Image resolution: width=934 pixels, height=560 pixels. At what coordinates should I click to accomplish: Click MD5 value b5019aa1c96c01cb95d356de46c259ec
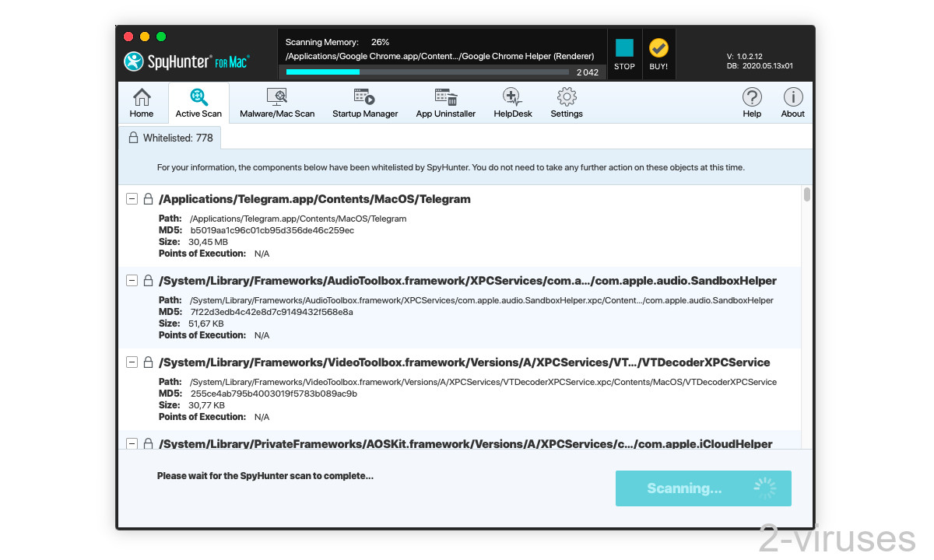272,230
